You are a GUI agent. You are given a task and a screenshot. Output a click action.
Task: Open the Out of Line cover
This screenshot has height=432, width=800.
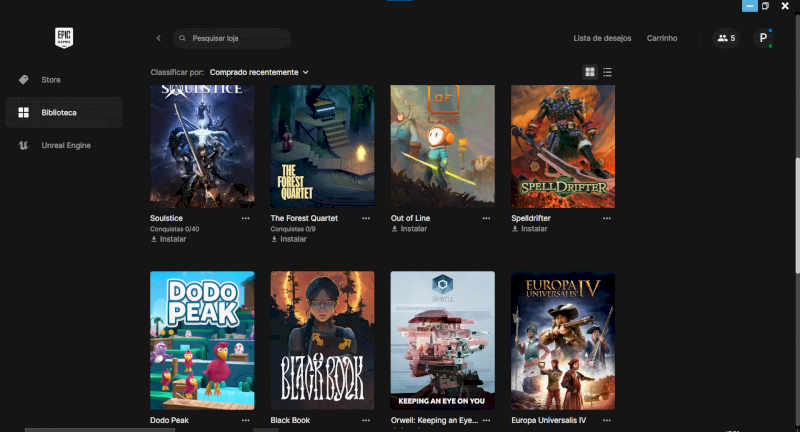coord(442,146)
